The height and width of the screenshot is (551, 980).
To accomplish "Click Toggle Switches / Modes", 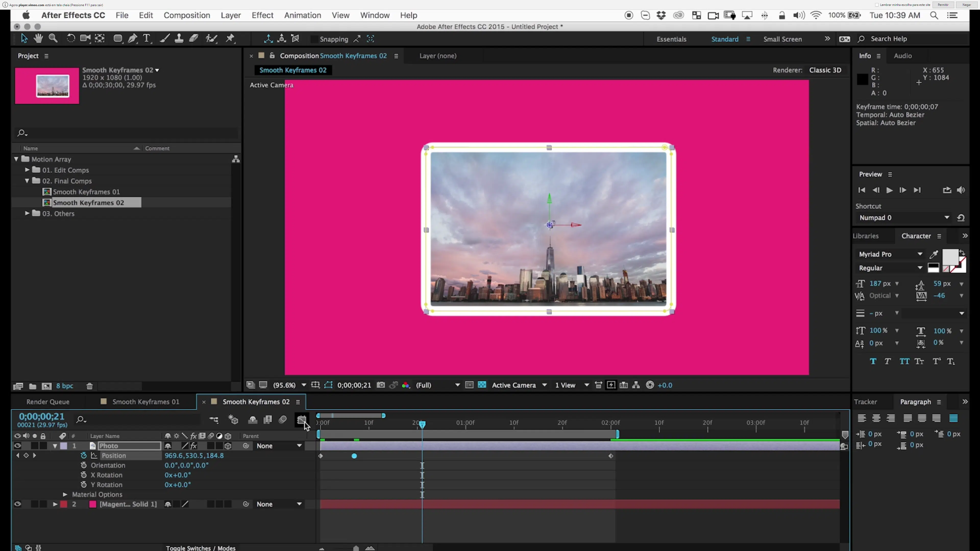I will click(x=201, y=548).
